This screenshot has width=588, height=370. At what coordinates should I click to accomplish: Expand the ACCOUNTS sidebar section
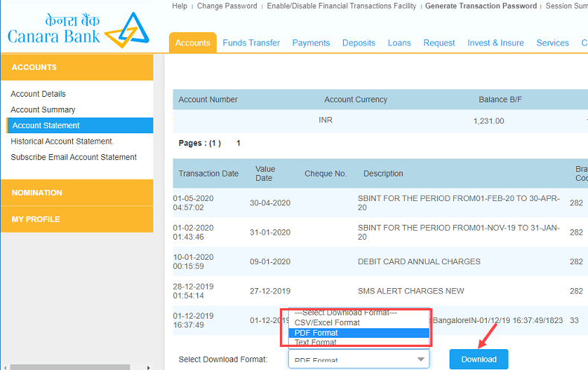pos(77,68)
